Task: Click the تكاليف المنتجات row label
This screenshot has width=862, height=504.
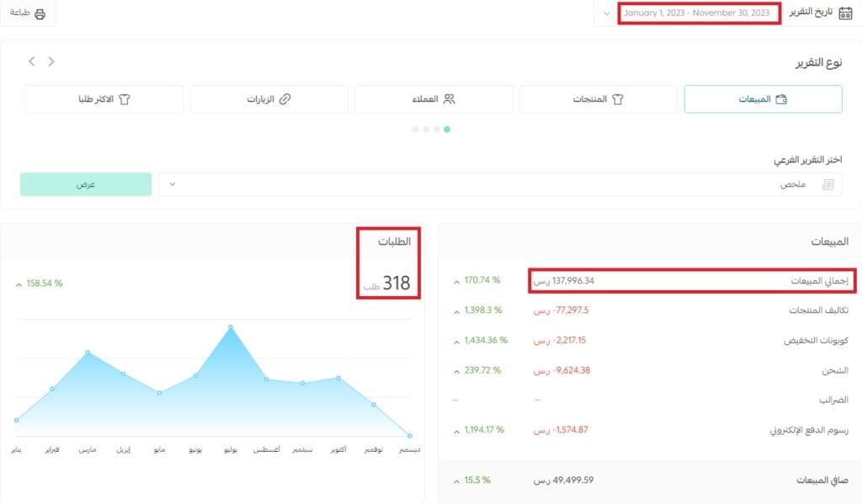Action: (x=818, y=310)
